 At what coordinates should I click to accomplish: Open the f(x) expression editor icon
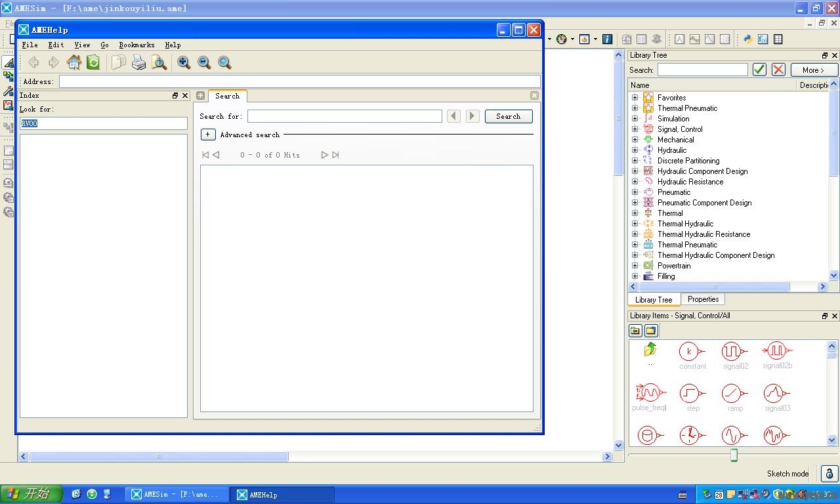[x=763, y=39]
